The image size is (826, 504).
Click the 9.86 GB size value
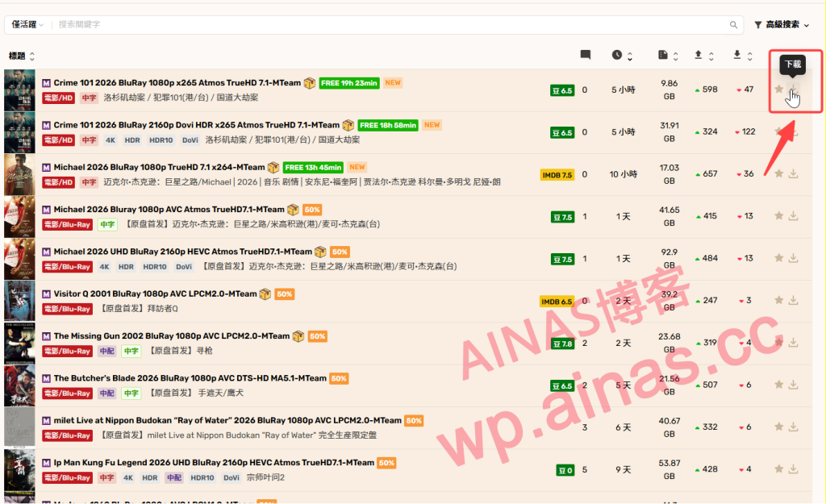[x=669, y=90]
